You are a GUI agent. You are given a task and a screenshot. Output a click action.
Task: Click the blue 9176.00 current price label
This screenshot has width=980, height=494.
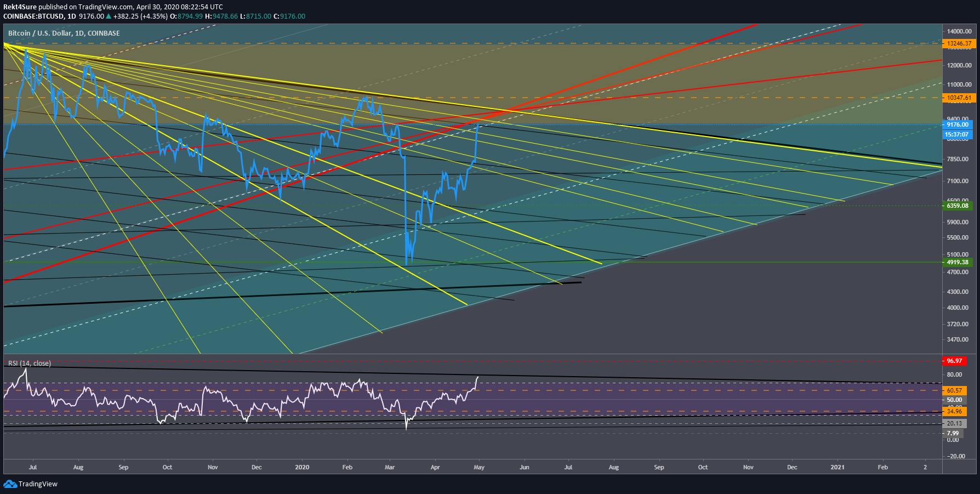click(x=958, y=124)
